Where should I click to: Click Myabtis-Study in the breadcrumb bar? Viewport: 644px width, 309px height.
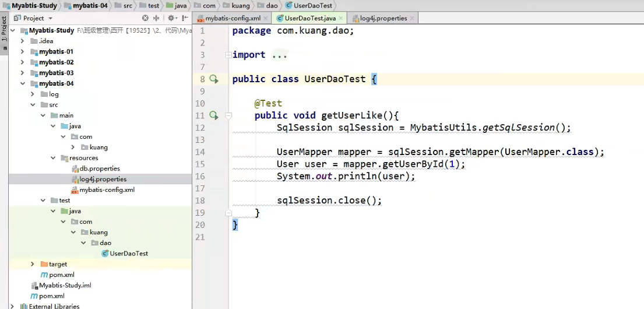coord(30,6)
